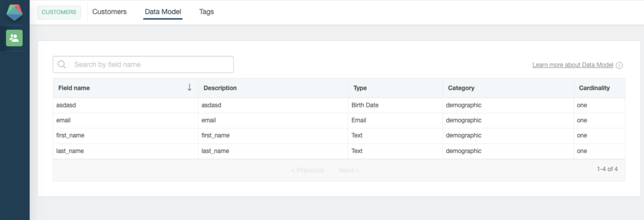Click the Category column header

tap(508, 88)
